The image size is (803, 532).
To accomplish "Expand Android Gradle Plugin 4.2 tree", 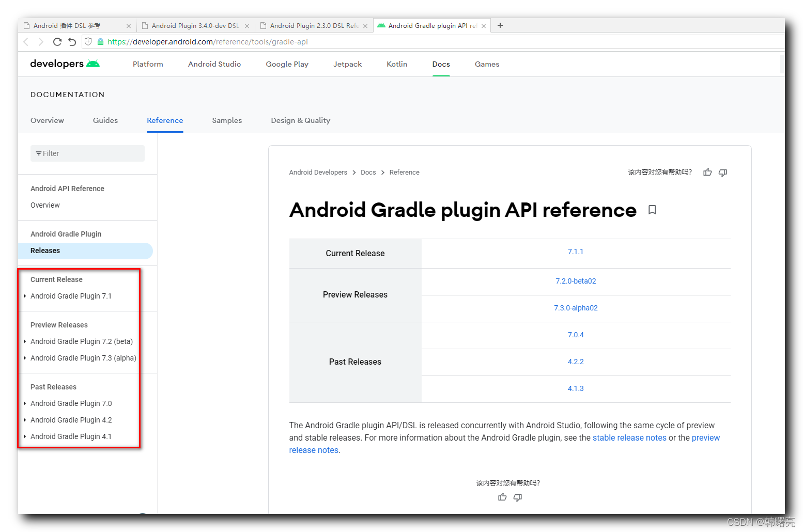I will tap(25, 420).
